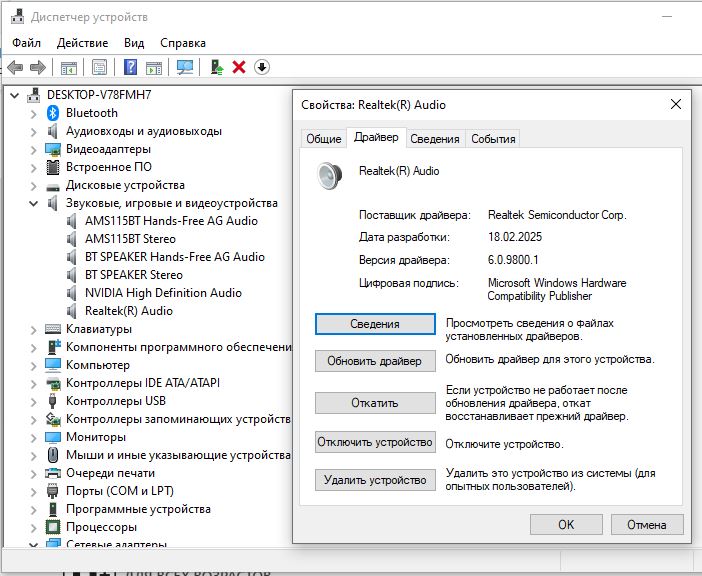Click the Properties sheet icon in the toolbar

99,67
